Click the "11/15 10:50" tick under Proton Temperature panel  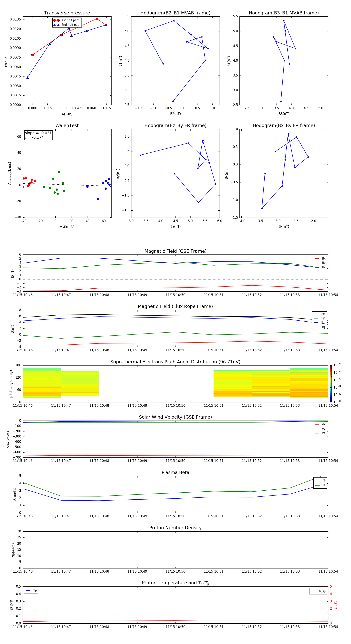click(x=175, y=627)
